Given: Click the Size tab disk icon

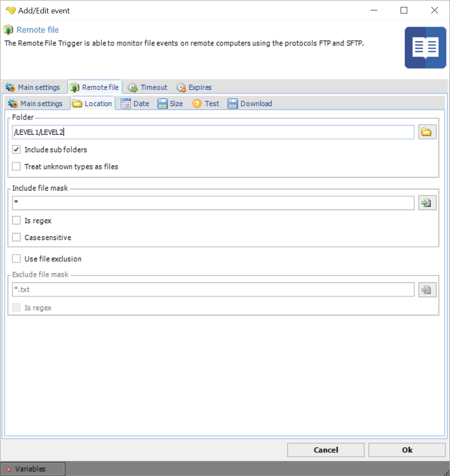Looking at the screenshot, I should click(x=162, y=104).
